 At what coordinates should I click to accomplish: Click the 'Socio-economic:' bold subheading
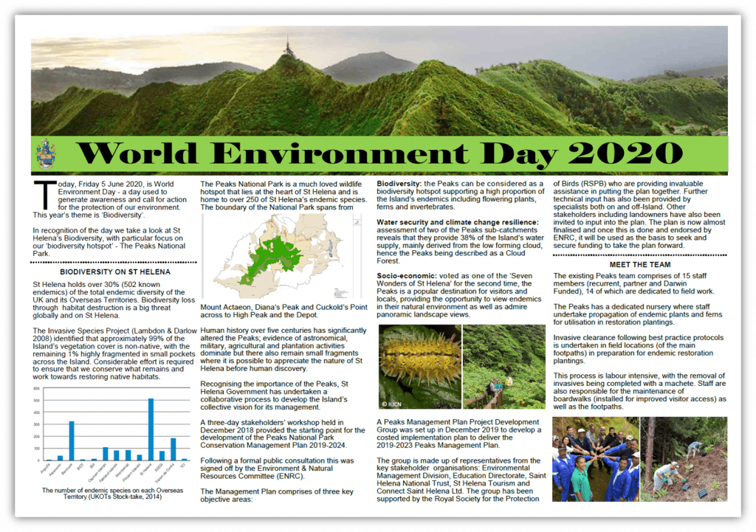407,276
